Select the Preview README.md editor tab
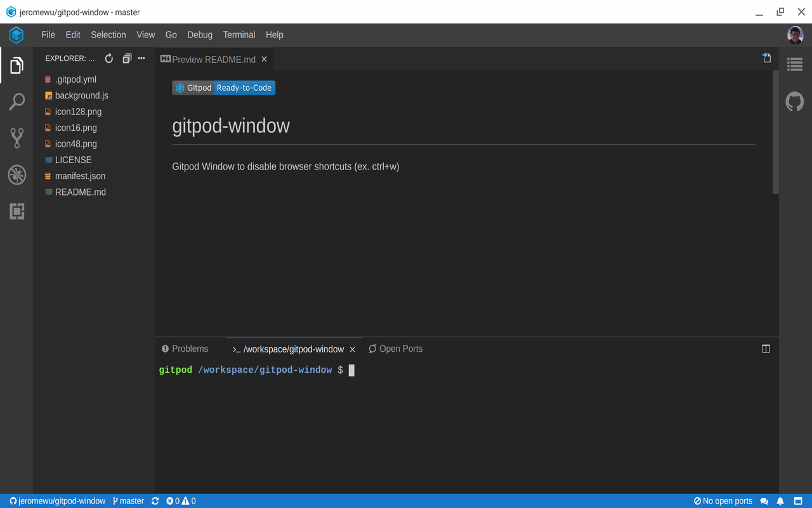The width and height of the screenshot is (812, 508). click(215, 59)
